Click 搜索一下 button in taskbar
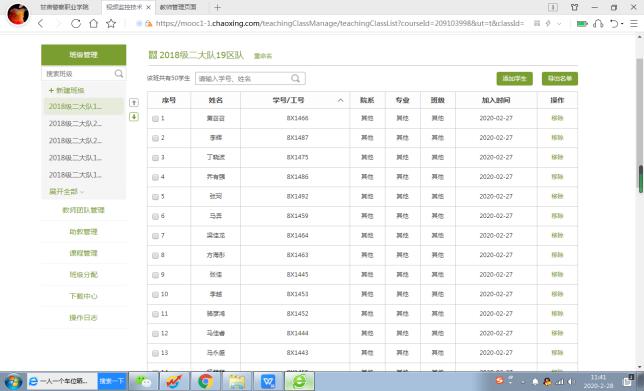The height and width of the screenshot is (391, 644). pos(112,381)
